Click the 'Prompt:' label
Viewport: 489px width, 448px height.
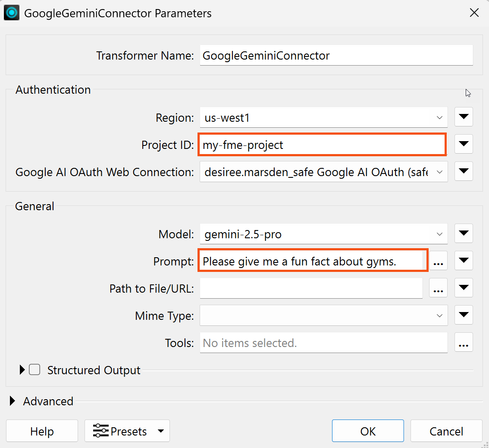pos(173,261)
